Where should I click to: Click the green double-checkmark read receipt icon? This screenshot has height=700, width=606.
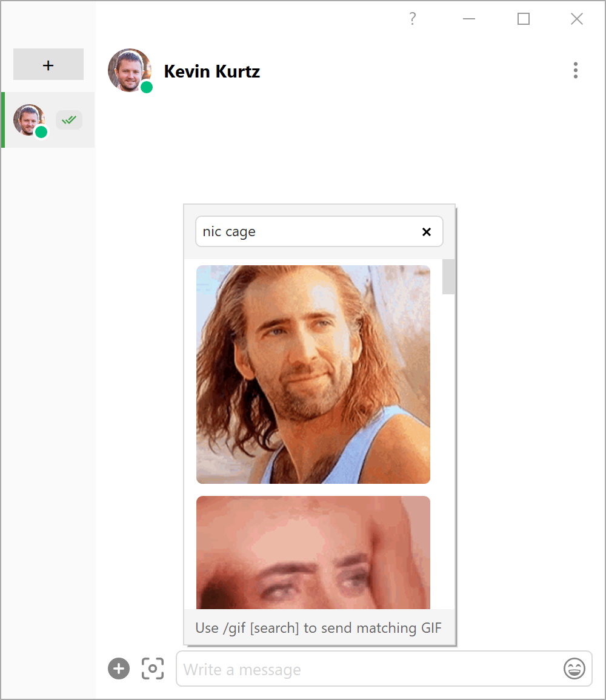(x=68, y=120)
